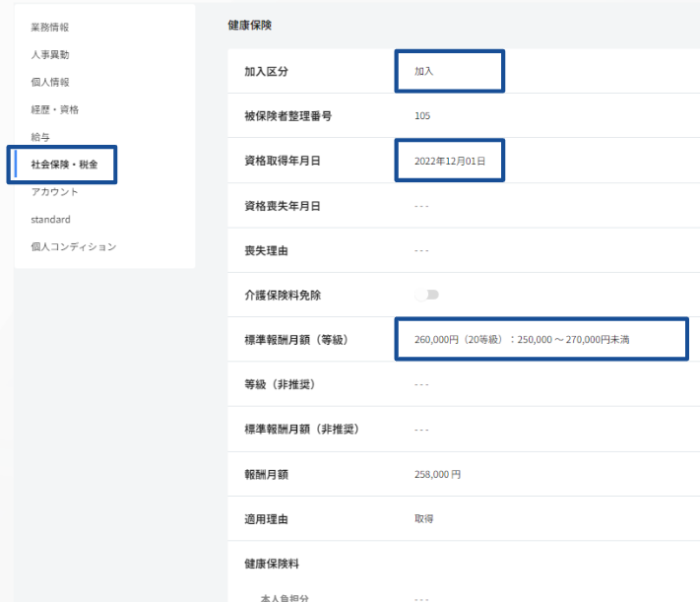Click the 適用理由 value 取得
700x602 pixels.
(x=424, y=518)
